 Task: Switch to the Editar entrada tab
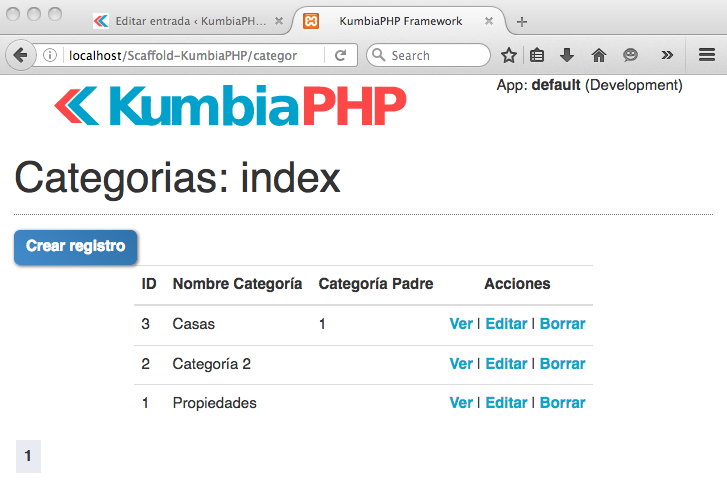pos(188,21)
